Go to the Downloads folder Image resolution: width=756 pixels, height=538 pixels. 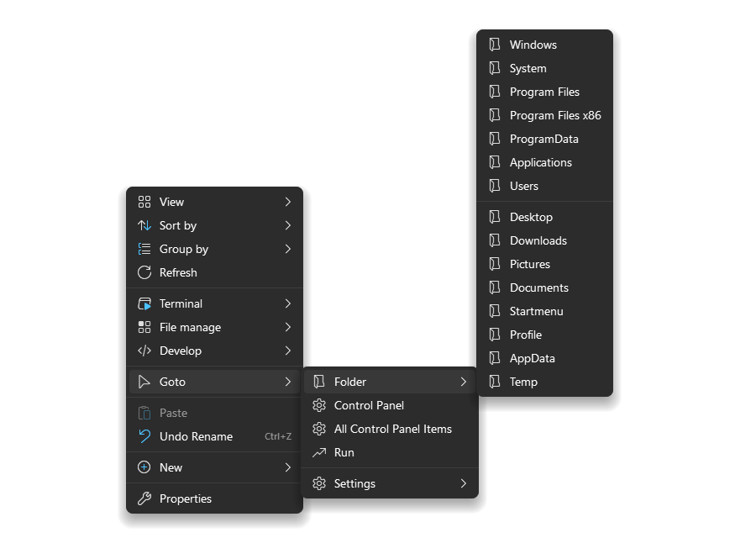(538, 240)
